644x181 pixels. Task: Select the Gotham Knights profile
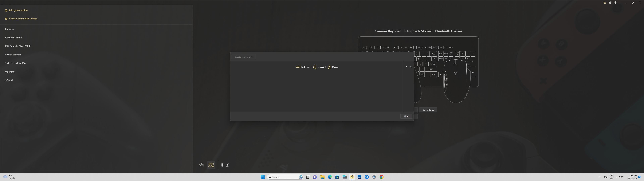(14, 38)
